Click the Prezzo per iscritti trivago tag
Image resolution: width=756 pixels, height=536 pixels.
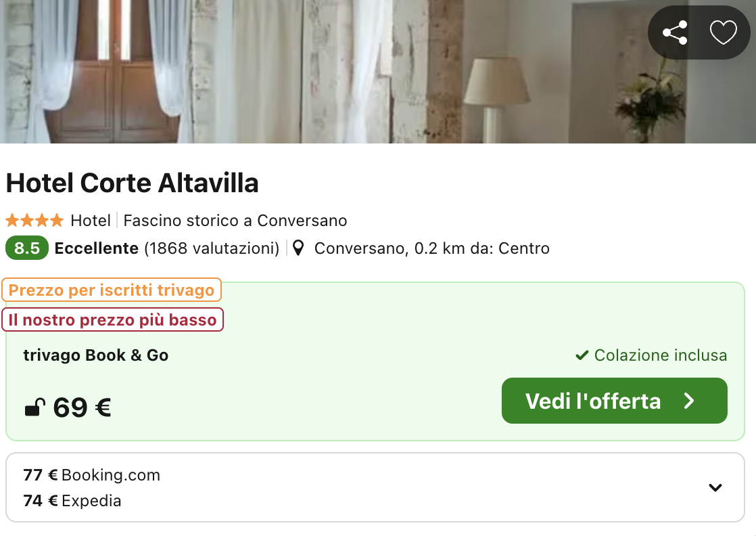(112, 290)
